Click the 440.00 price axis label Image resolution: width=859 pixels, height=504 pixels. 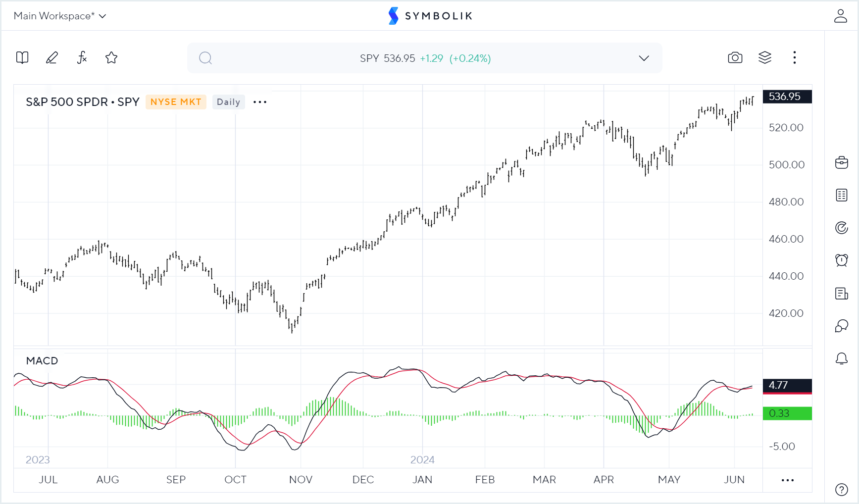pos(787,276)
